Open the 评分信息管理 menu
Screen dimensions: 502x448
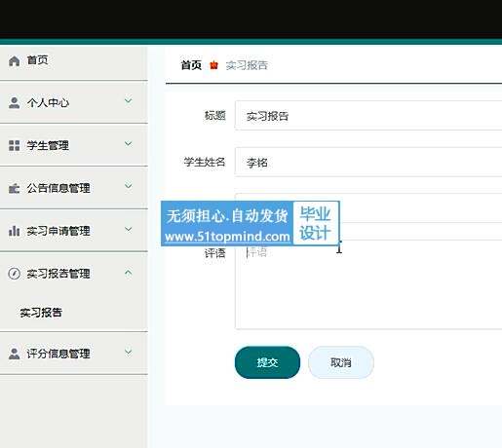pyautogui.click(x=74, y=354)
